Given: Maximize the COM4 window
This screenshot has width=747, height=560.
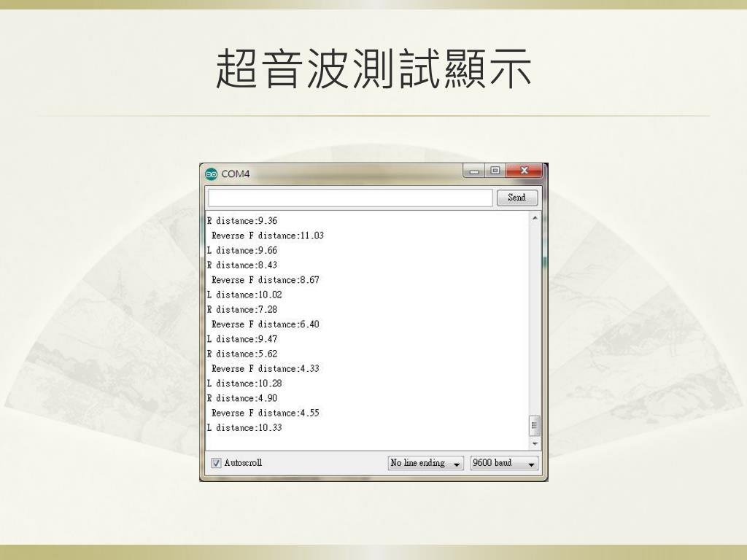Looking at the screenshot, I should (x=495, y=171).
